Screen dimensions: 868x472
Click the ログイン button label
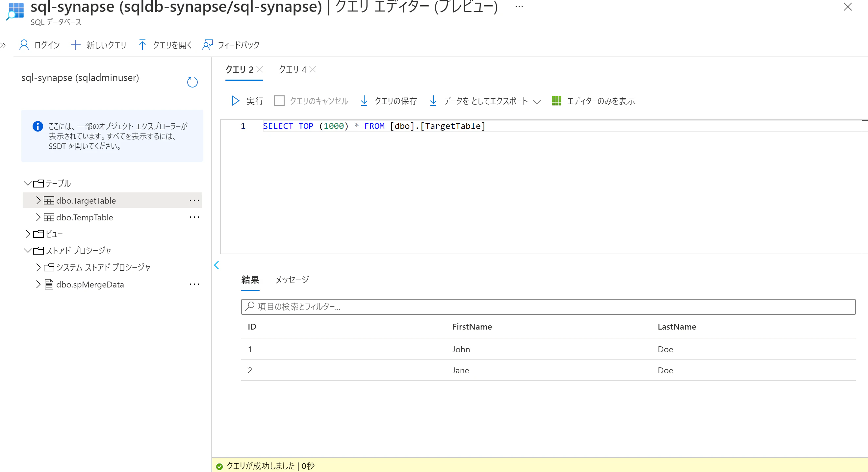click(47, 45)
